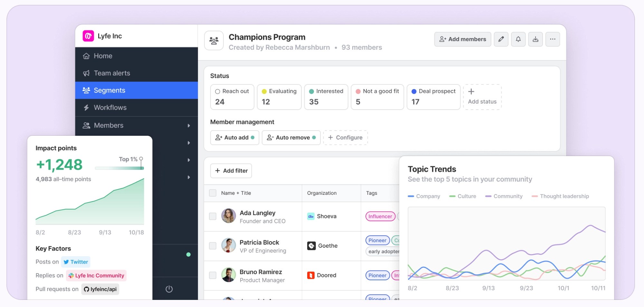Image resolution: width=644 pixels, height=307 pixels.
Task: Click the download export icon button
Action: 535,39
